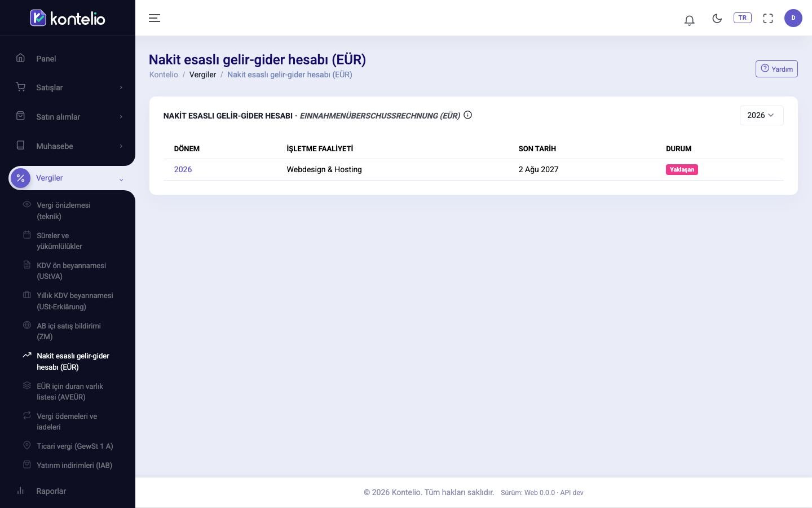Open the 2026 year dropdown
Screen dimensions: 812x508
pyautogui.click(x=761, y=115)
